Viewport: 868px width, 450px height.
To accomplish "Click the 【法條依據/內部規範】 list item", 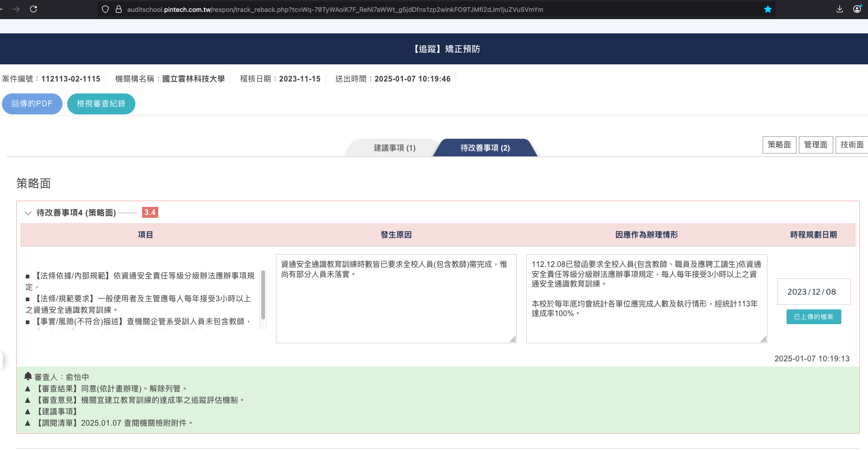I will (140, 281).
